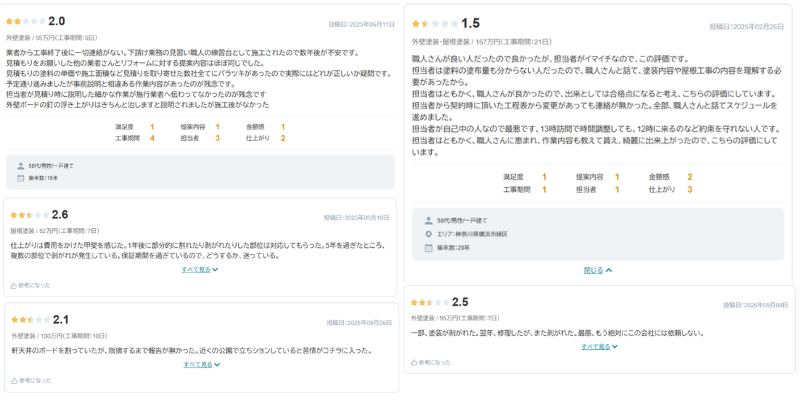This screenshot has height=400, width=800.
Task: Click 築年数:20年 text
Action: (453, 248)
